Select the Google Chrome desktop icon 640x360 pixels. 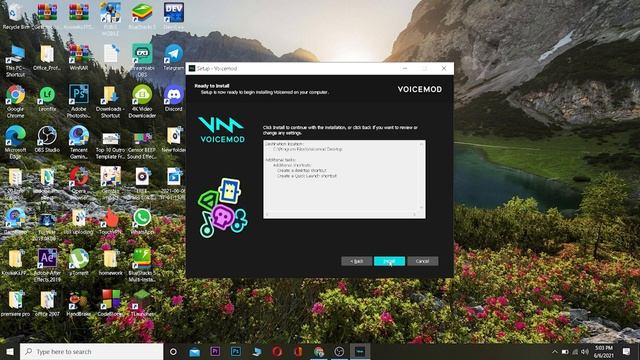[16, 101]
